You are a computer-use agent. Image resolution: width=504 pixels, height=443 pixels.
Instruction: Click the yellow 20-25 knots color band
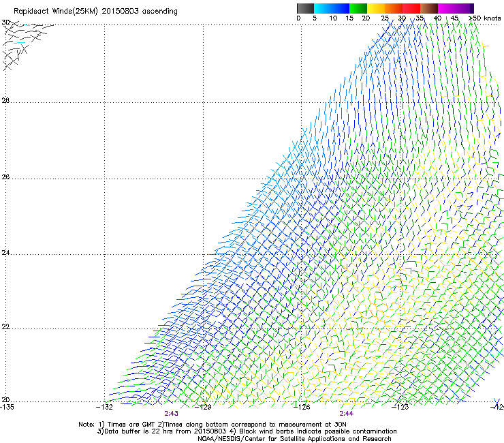376,8
